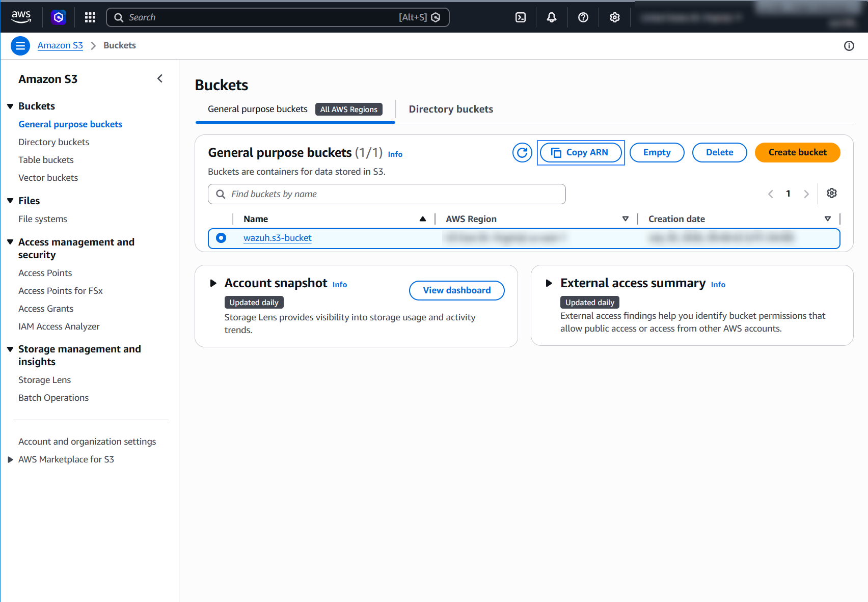Collapse the Amazon S3 sidebar arrow
The image size is (868, 602).
click(160, 78)
